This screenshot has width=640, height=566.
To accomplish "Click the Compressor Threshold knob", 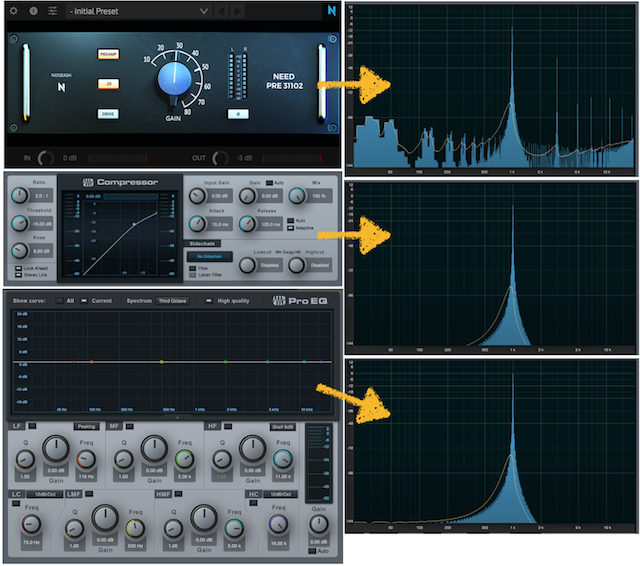I will coord(19,224).
